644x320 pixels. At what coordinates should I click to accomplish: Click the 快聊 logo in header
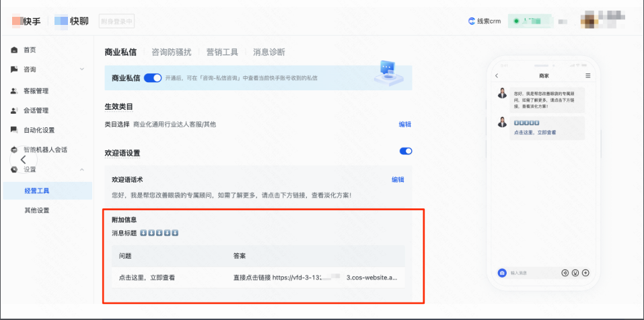click(x=71, y=21)
